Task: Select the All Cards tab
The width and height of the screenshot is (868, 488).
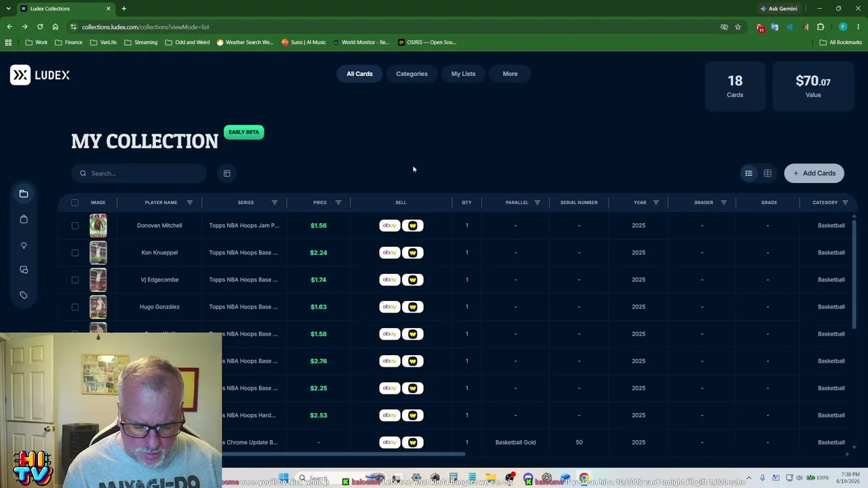Action: pyautogui.click(x=359, y=74)
